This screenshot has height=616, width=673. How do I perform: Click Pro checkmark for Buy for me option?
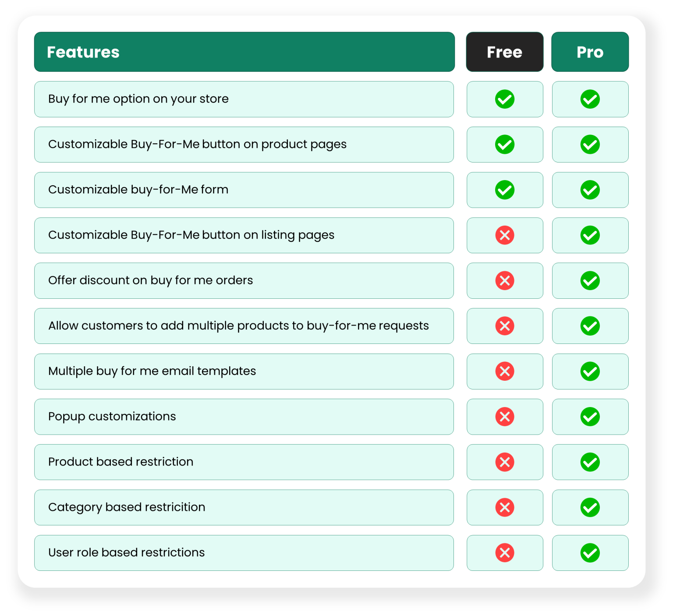point(590,99)
